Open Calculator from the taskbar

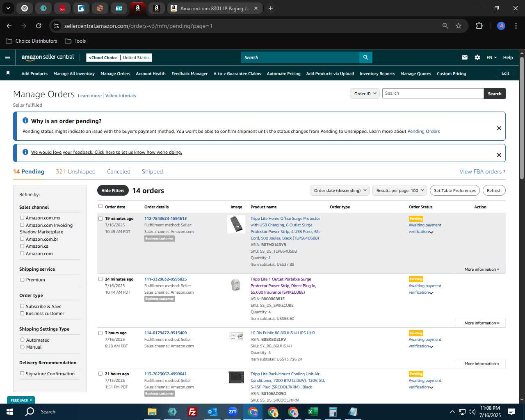[333, 412]
